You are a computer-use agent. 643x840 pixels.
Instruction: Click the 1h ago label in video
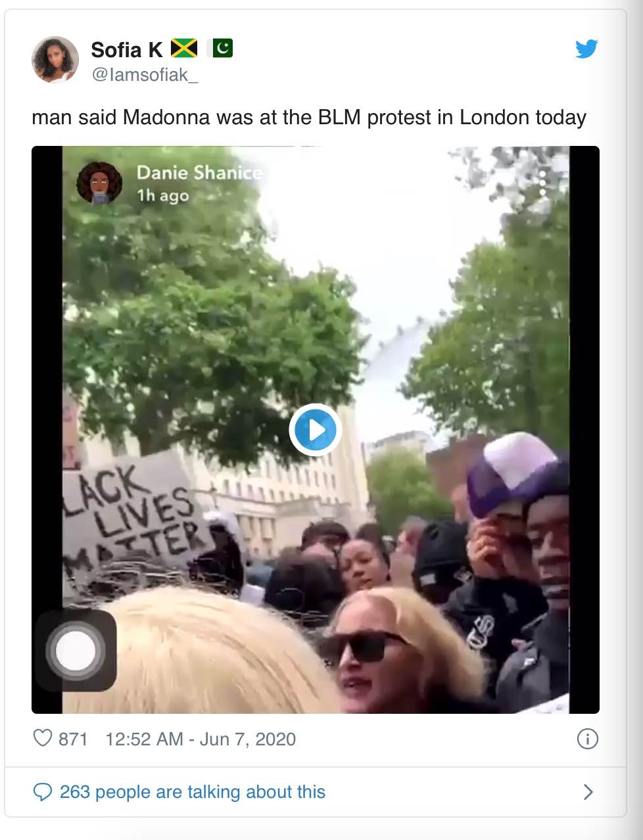click(162, 195)
